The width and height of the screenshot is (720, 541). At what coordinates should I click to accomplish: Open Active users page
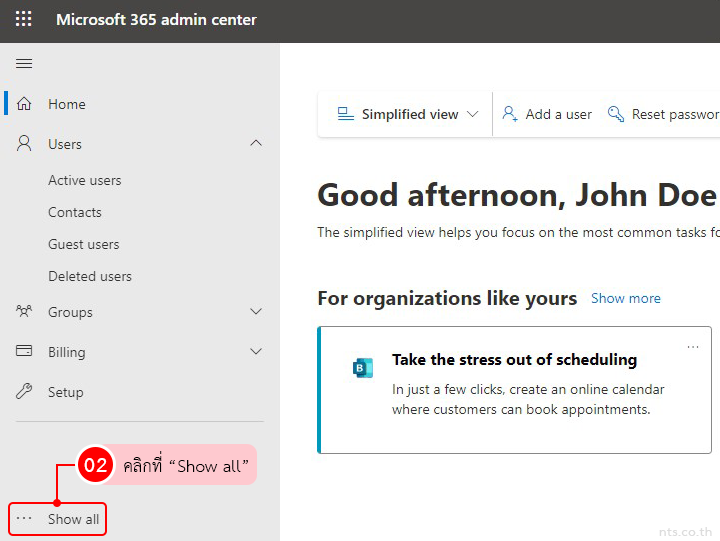(84, 180)
